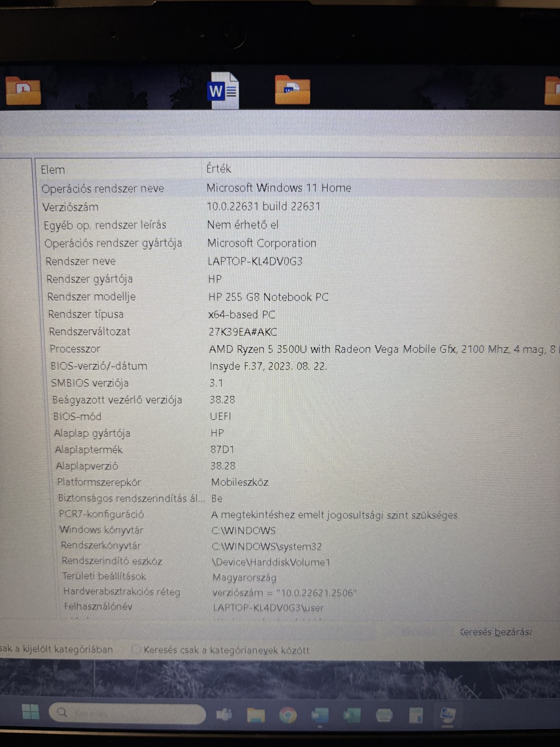This screenshot has height=747, width=560.
Task: Click the taskbar search box
Action: coord(127,713)
